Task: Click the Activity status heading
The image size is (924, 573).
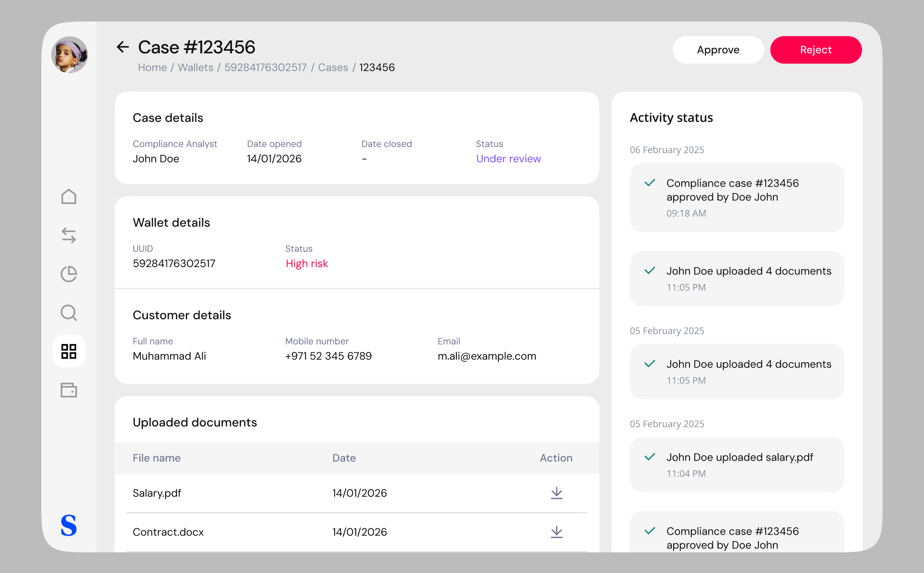Action: 671,118
